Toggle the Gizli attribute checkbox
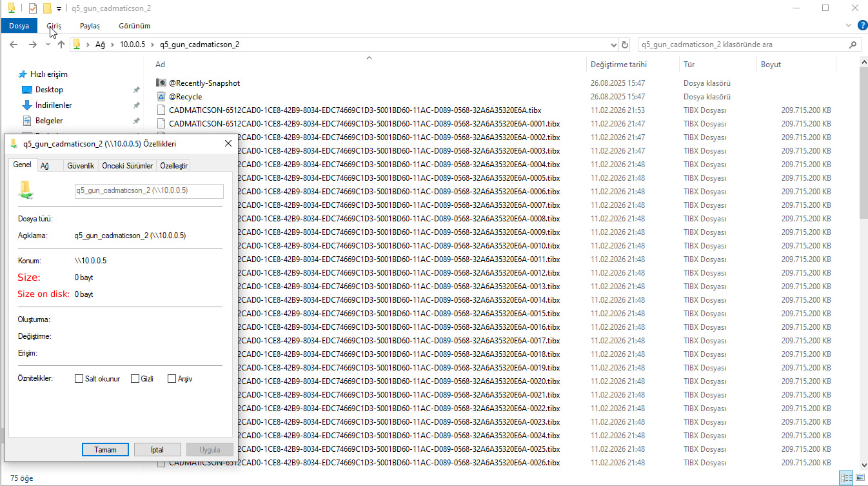868x486 pixels. pos(135,379)
